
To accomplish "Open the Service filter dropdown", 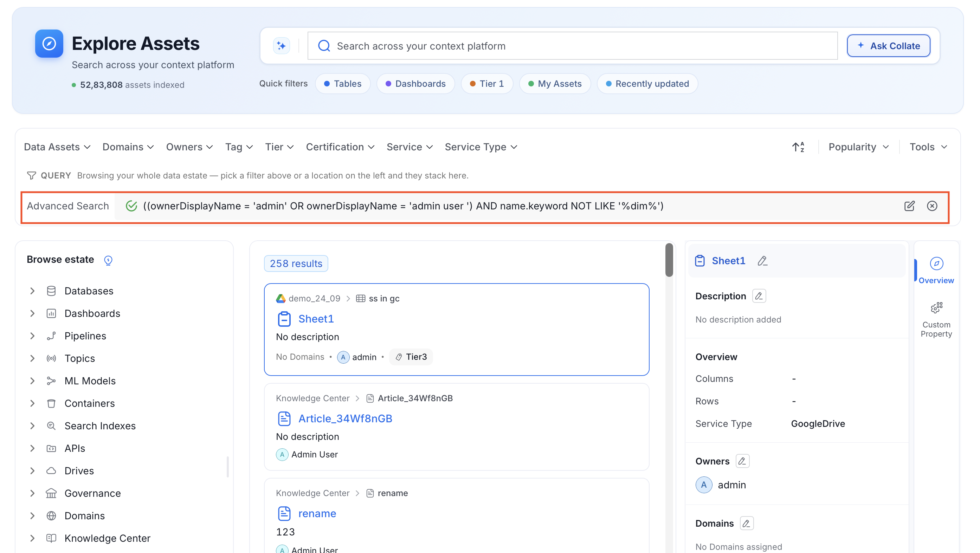I will (410, 147).
